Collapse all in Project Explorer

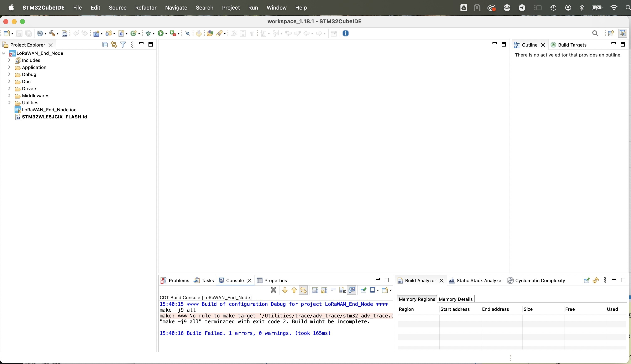pos(105,45)
